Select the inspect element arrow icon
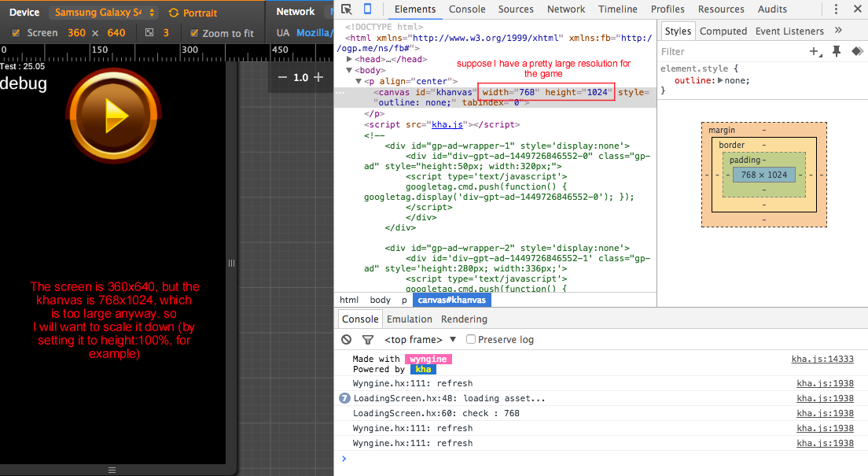This screenshot has height=476, width=868. click(347, 9)
